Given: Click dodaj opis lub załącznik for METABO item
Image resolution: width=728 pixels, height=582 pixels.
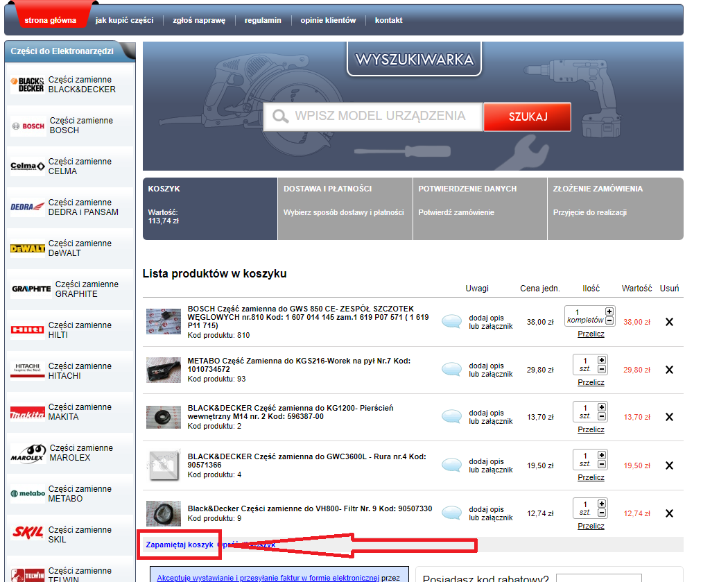Looking at the screenshot, I should (x=490, y=370).
